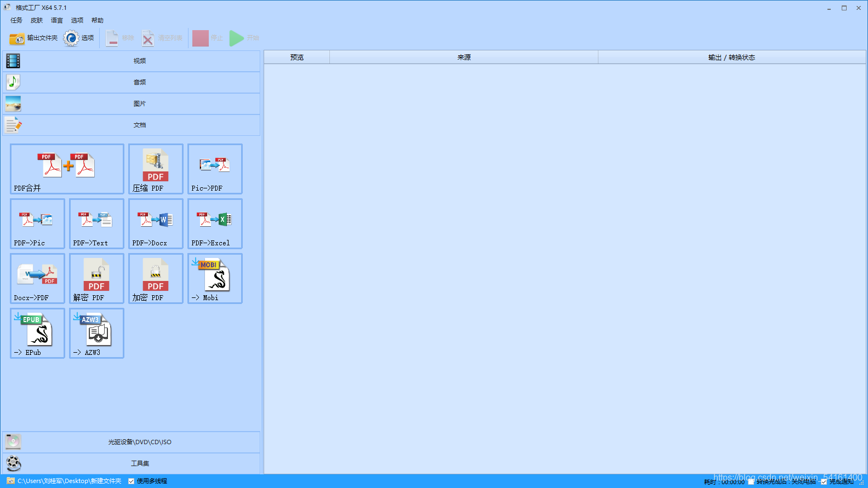The image size is (868, 488).
Task: Expand the 图片 picture section
Action: point(132,104)
